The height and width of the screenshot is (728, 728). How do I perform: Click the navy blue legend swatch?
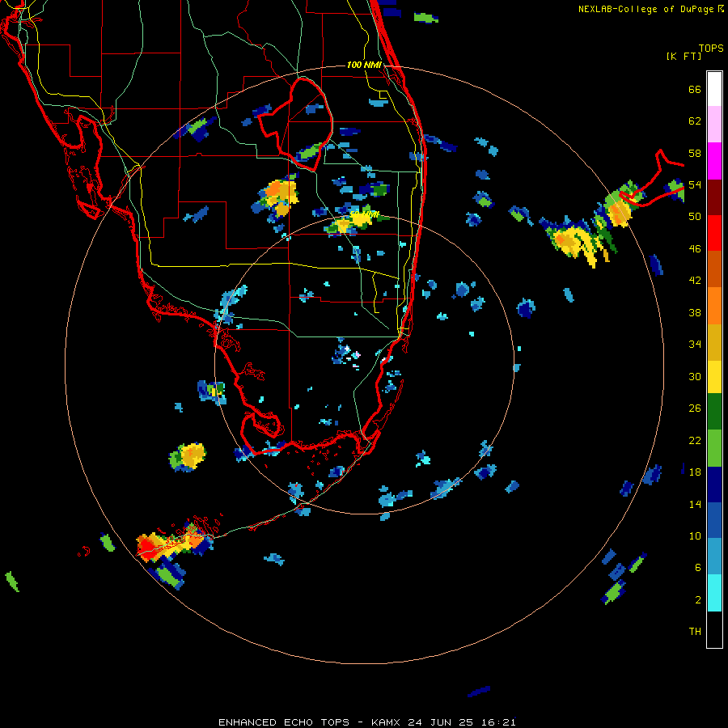(714, 485)
